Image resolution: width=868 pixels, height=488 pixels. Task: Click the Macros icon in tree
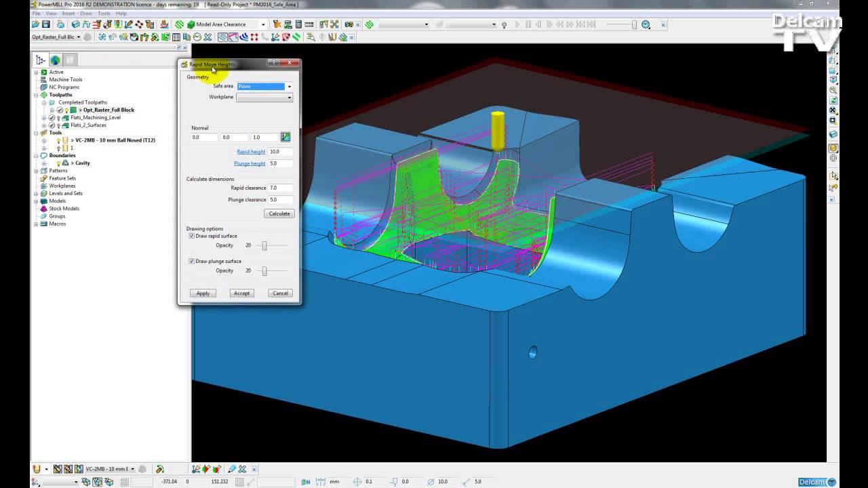(x=44, y=224)
